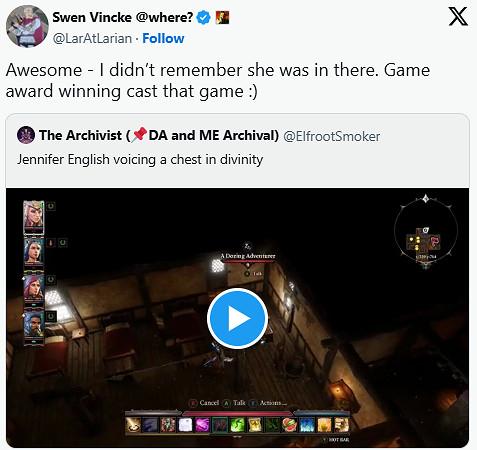Click the X logo icon
This screenshot has height=450, width=477.
coord(458,17)
